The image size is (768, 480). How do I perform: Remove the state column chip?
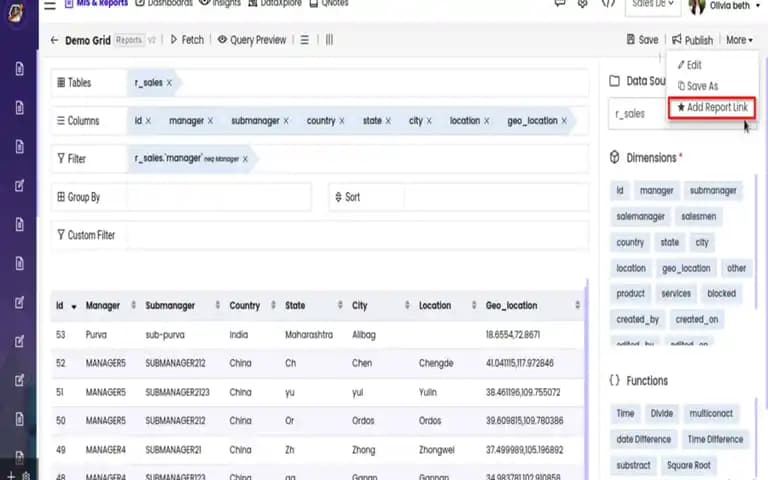tap(388, 120)
